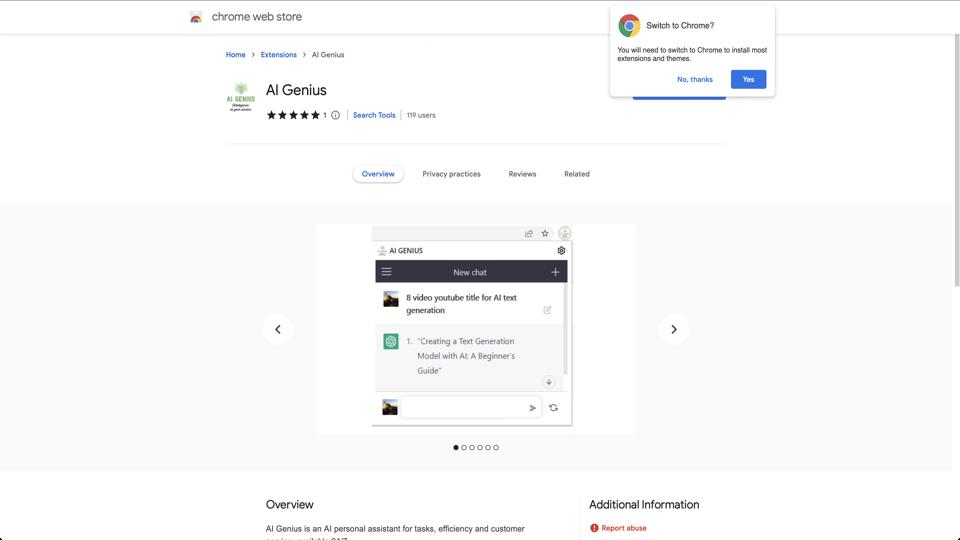Open the Search Tools category link
Screen dimensions: 960x540
(374, 115)
